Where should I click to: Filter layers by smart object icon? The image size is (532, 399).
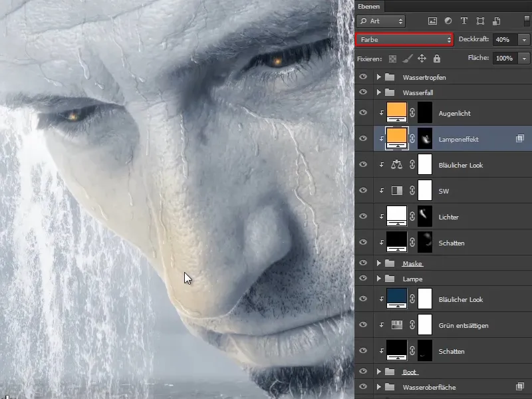pyautogui.click(x=496, y=21)
